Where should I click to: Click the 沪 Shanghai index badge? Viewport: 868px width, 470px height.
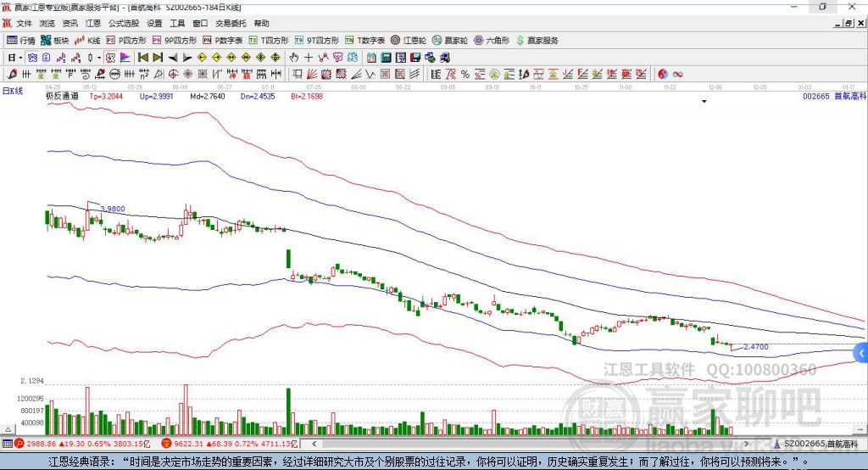[20, 444]
